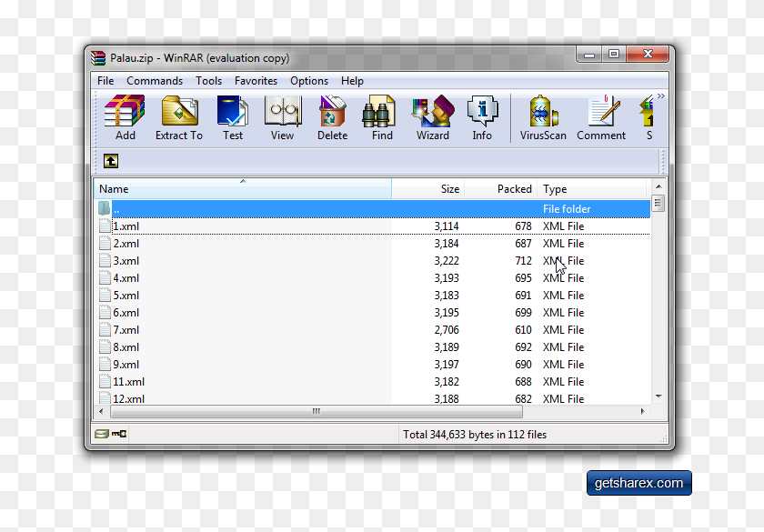Click the file icon of 9.xml
The height and width of the screenshot is (532, 764).
(x=105, y=364)
